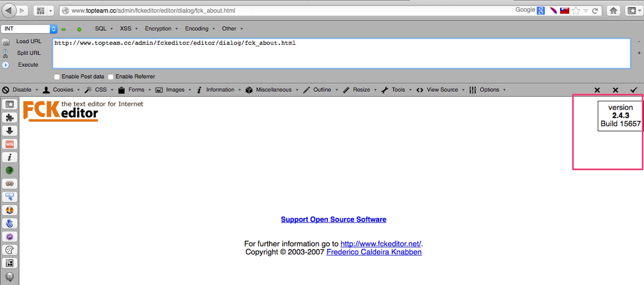Enable Post data checkbox
644x285 pixels.
click(57, 77)
